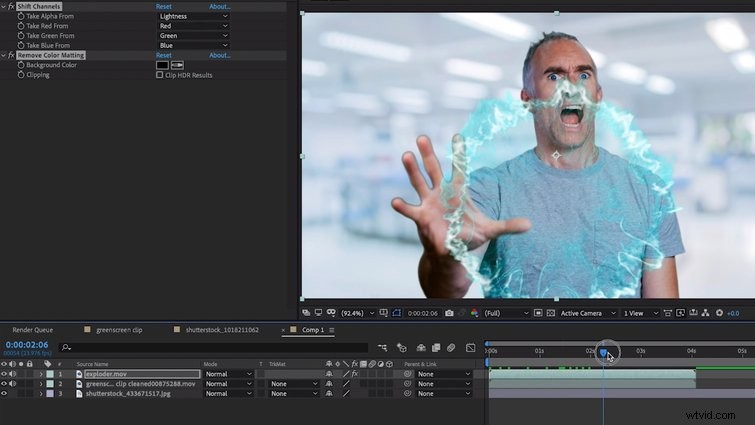
Task: Open the 1 View layout dropdown
Action: [x=641, y=313]
